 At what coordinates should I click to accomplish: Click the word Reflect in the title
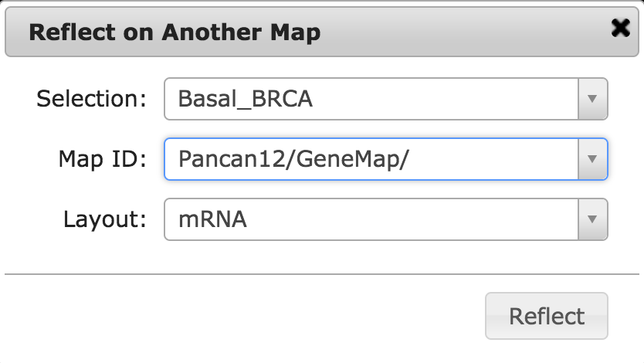click(x=66, y=33)
